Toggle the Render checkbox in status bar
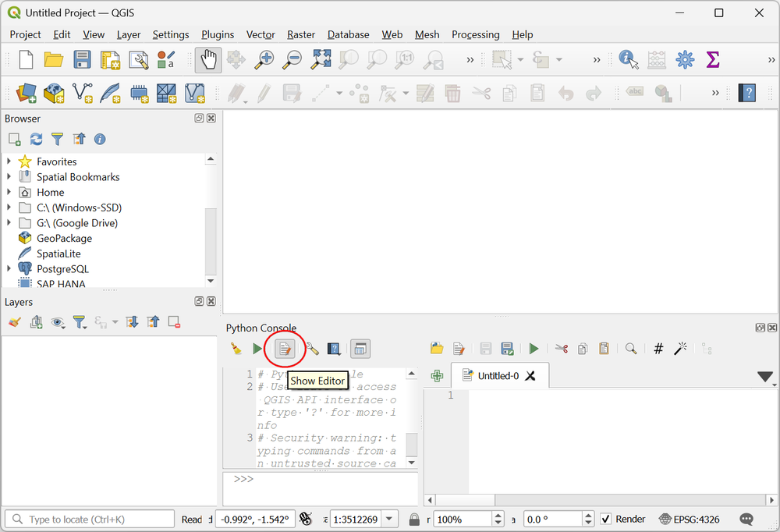This screenshot has width=780, height=532. [x=605, y=519]
